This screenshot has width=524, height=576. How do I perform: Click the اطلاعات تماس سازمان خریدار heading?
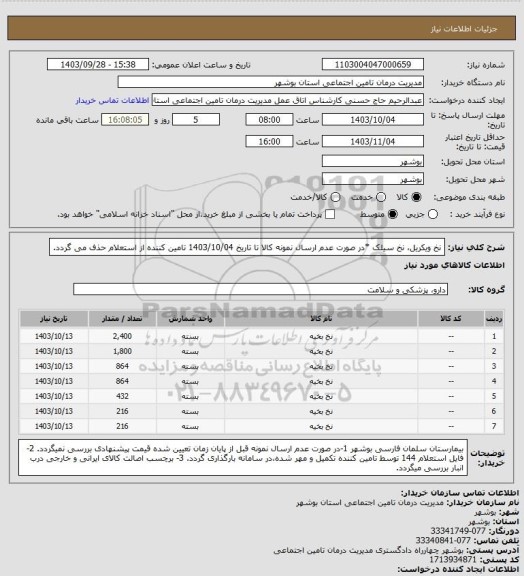point(460,493)
